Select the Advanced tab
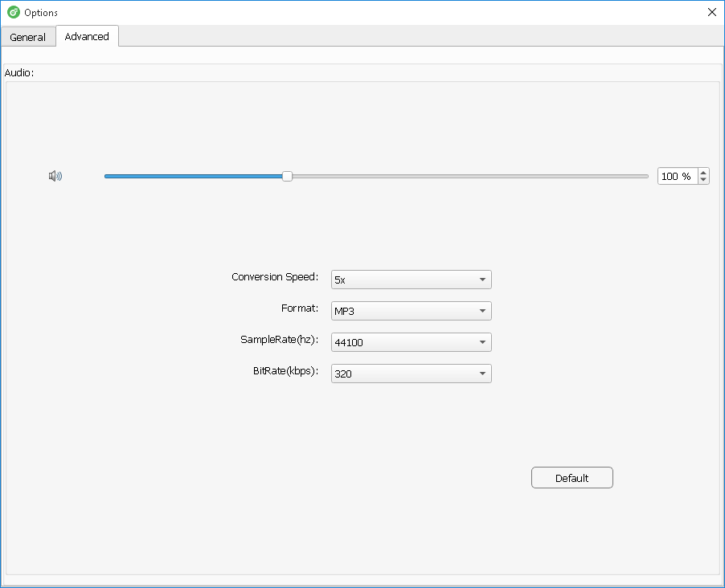725x588 pixels. (87, 36)
